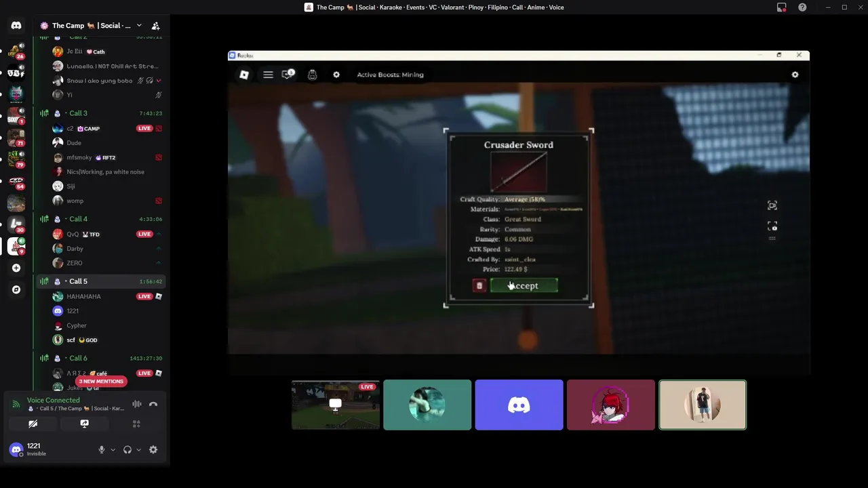Open Roblox chat icon in stream

288,74
